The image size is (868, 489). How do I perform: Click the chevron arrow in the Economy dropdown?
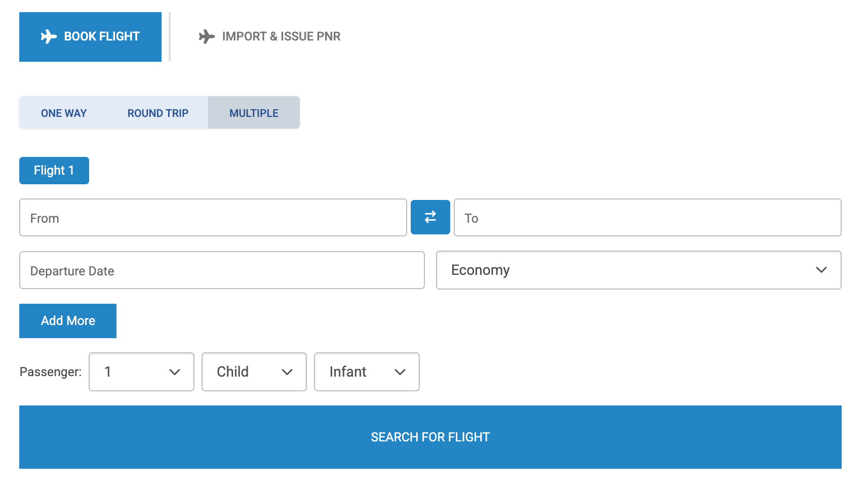[x=821, y=270]
